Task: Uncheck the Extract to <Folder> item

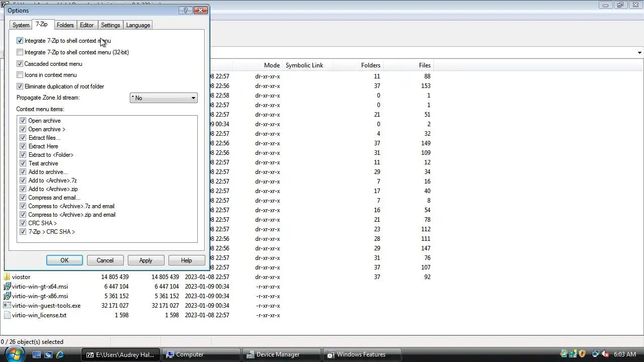Action: point(23,155)
